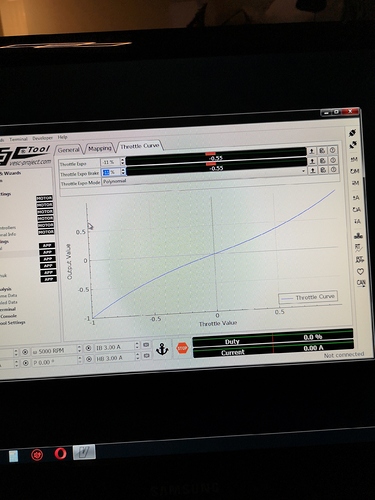375x500 pixels.
Task: Click the General tab
Action: pyautogui.click(x=69, y=150)
